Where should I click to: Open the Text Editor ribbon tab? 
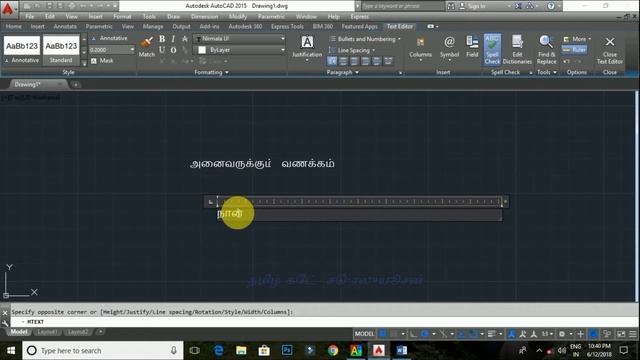[400, 26]
